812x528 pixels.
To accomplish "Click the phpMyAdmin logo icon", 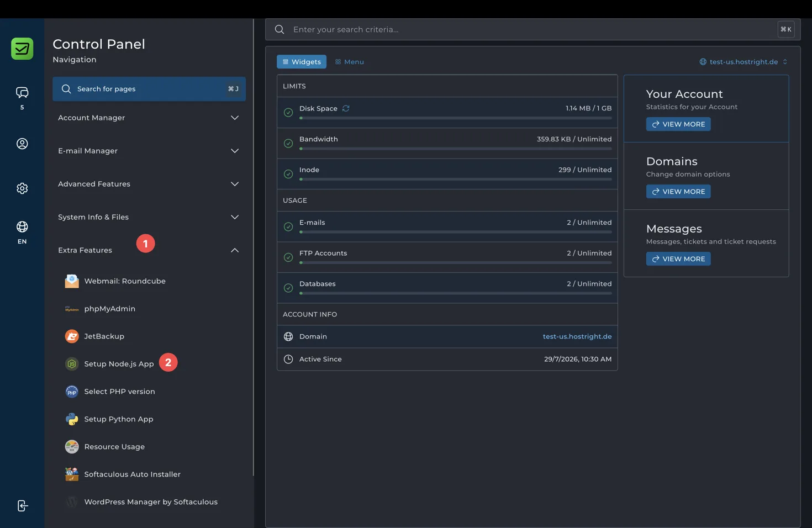I will [x=72, y=309].
